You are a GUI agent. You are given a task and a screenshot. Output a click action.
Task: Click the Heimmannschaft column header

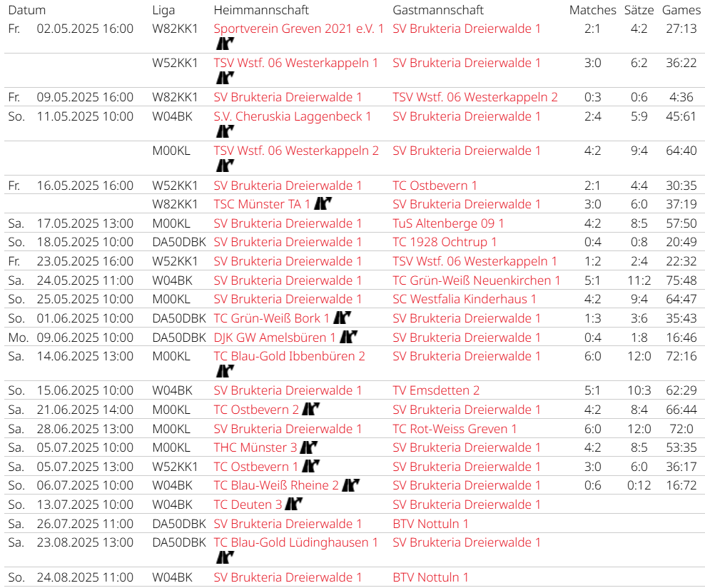point(261,10)
